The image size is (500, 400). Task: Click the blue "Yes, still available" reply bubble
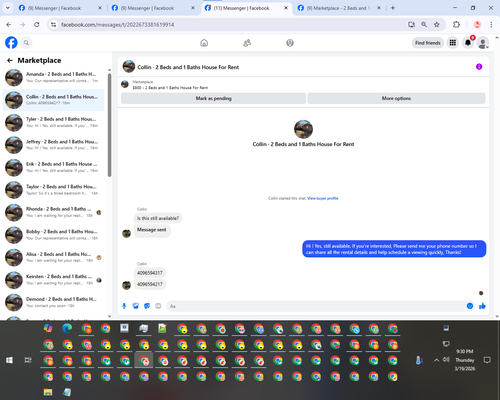pos(394,249)
